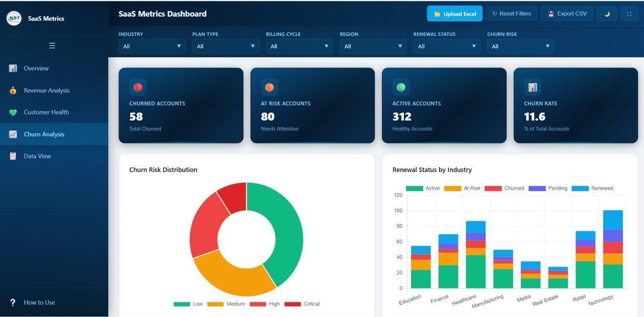644x317 pixels.
Task: Collapse the sidebar with the hamburger icon
Action: (x=52, y=45)
